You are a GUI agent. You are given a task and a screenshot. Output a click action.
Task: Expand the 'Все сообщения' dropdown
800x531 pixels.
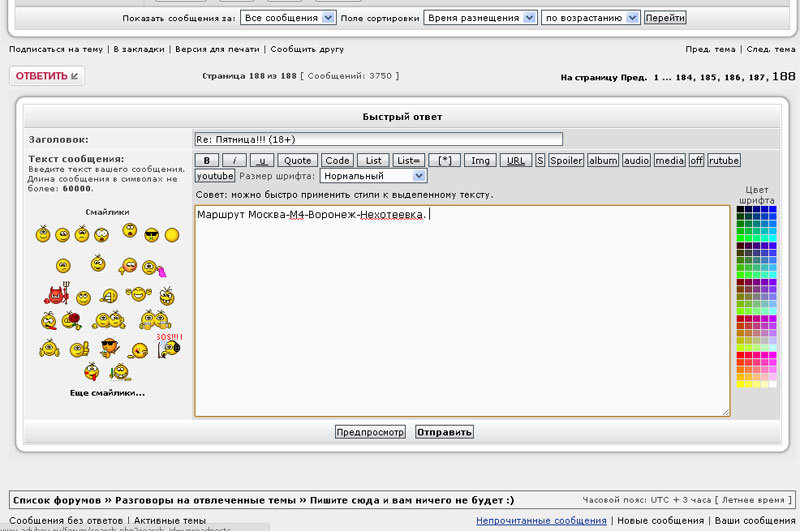(288, 18)
